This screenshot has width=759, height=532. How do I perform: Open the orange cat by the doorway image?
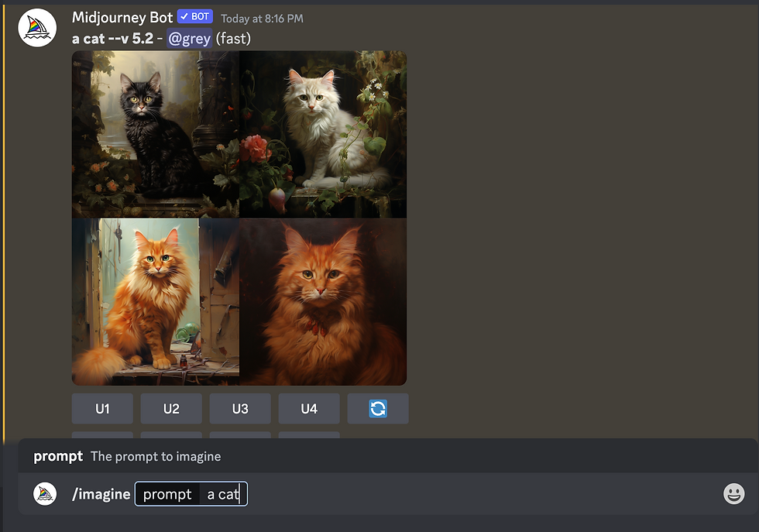tap(156, 301)
